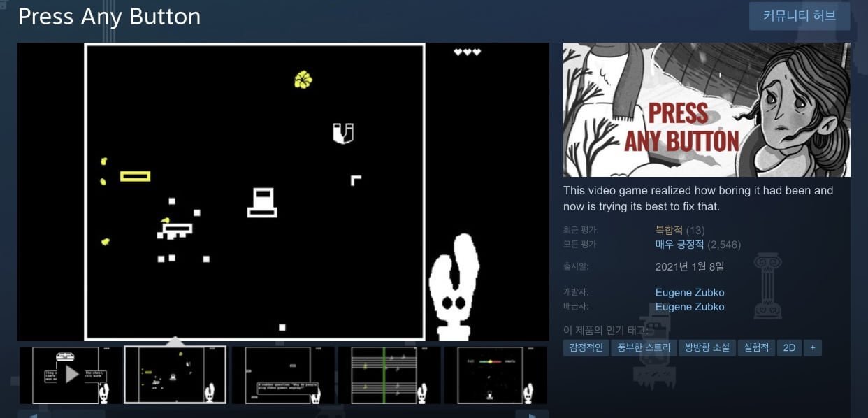The height and width of the screenshot is (418, 868).
Task: Select the third thumbnail with dialogue box
Action: coord(283,375)
